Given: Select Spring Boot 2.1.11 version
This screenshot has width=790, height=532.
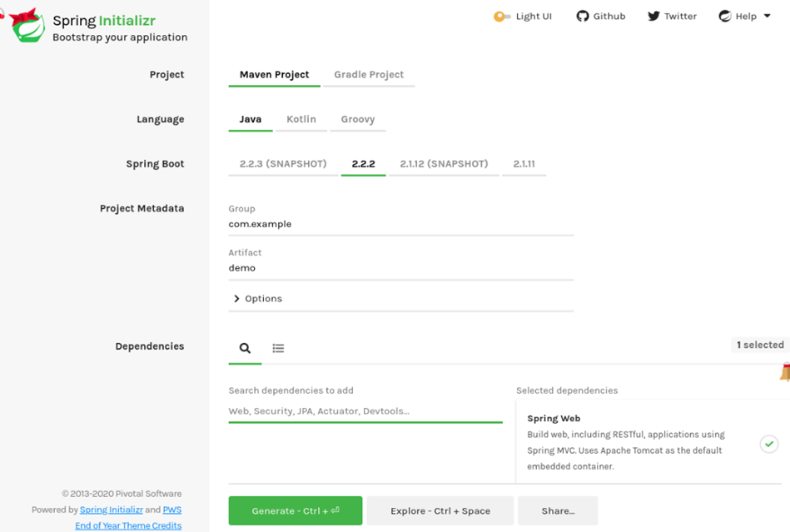Looking at the screenshot, I should click(x=524, y=164).
